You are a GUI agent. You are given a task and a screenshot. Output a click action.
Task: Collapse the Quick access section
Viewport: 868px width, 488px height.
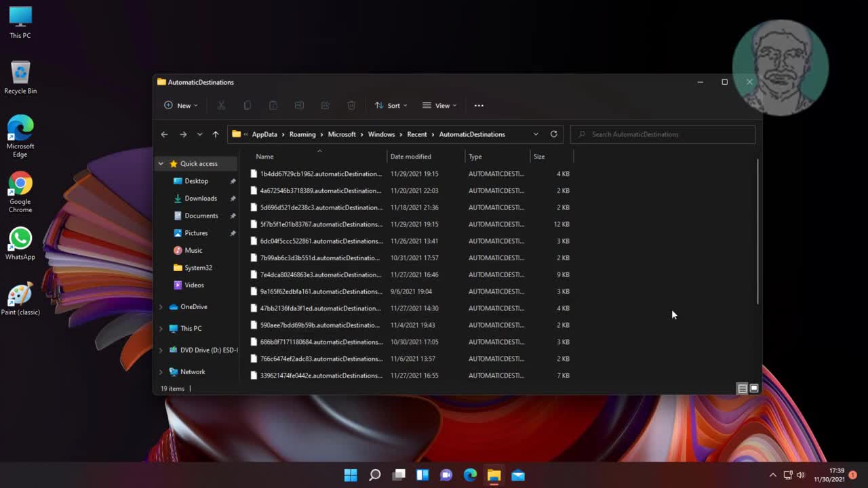click(161, 164)
